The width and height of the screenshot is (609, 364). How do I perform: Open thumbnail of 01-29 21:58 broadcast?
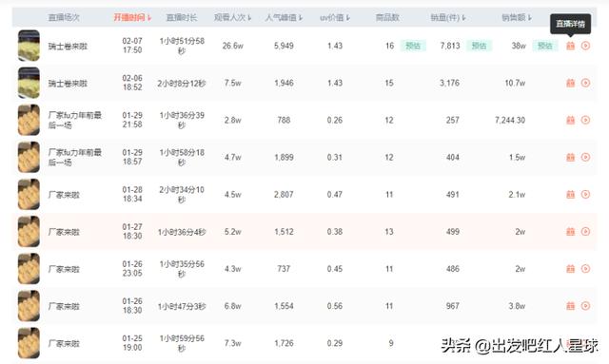[29, 120]
